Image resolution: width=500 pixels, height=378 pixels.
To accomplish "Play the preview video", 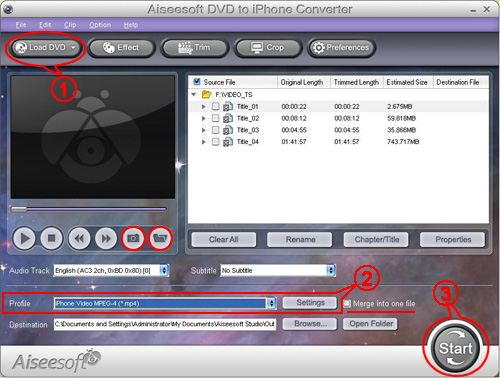I will (24, 238).
